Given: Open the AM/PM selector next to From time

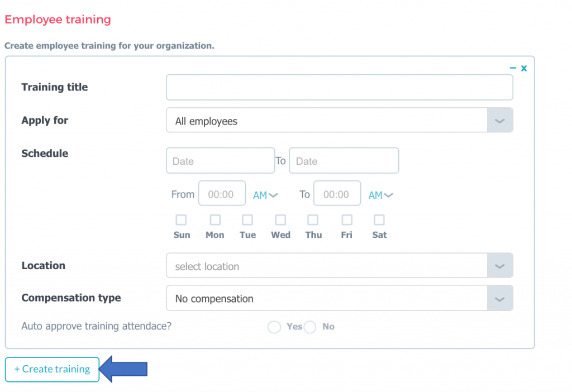Looking at the screenshot, I should (264, 194).
